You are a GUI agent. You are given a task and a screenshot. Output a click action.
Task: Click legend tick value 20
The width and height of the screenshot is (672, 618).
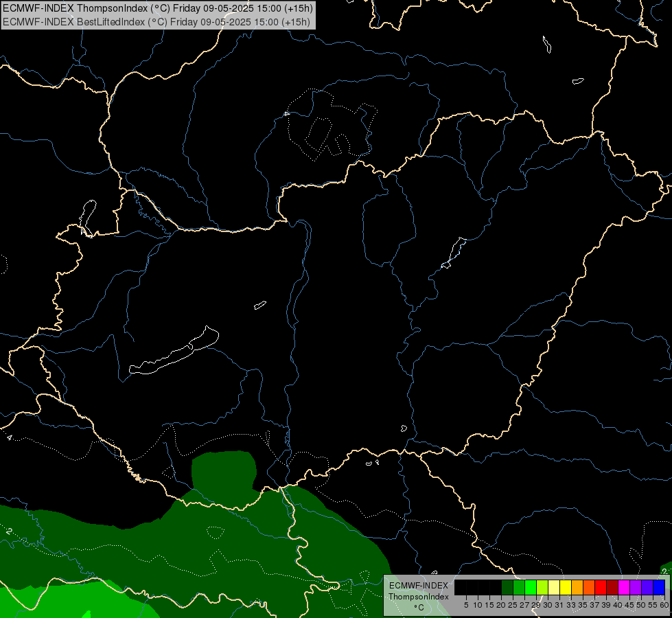pyautogui.click(x=501, y=605)
